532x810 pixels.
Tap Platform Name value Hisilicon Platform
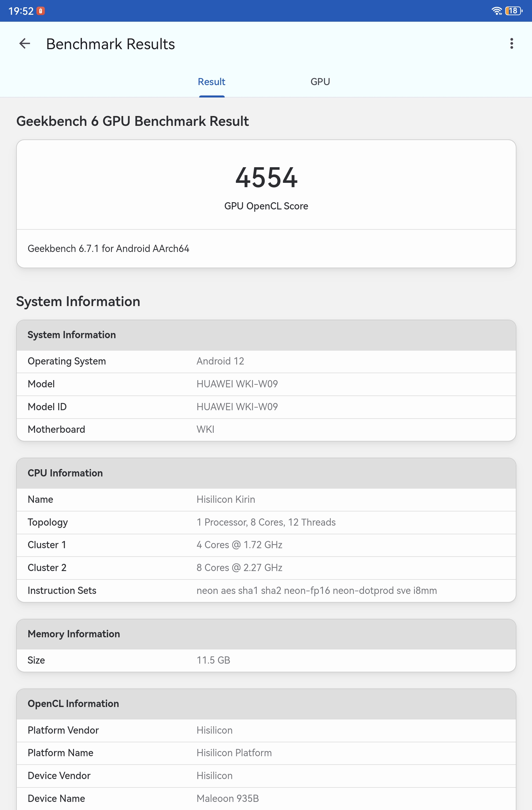pyautogui.click(x=234, y=753)
